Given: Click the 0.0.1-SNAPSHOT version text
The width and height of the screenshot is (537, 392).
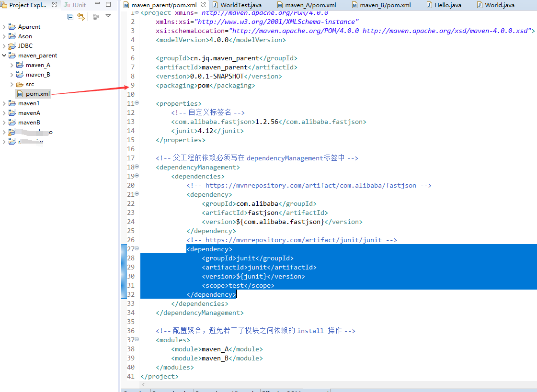Looking at the screenshot, I should (x=217, y=76).
